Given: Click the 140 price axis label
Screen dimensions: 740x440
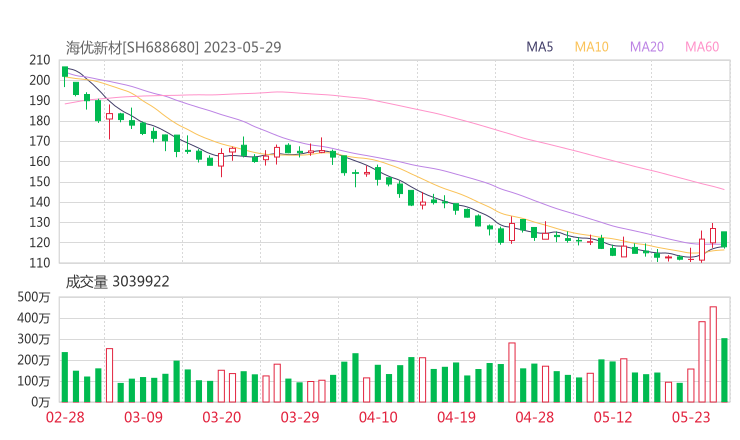Looking at the screenshot, I should [40, 202].
